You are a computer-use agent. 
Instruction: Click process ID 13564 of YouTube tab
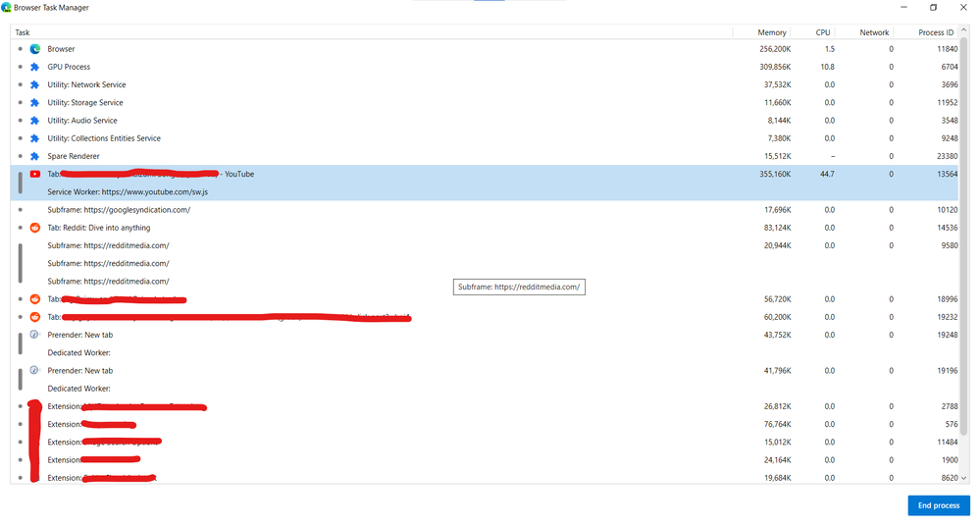(x=947, y=174)
